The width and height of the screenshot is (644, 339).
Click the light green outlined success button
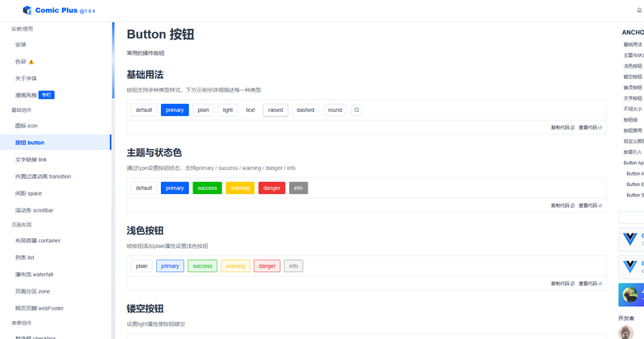[x=203, y=267]
